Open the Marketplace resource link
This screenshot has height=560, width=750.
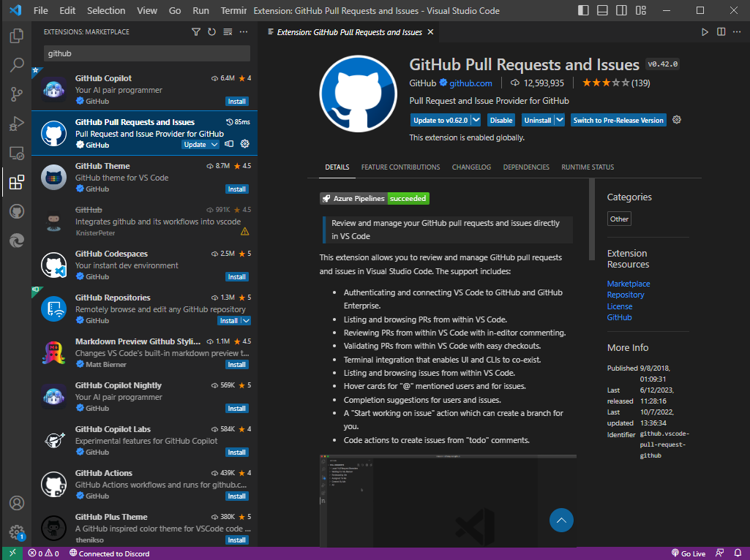629,284
